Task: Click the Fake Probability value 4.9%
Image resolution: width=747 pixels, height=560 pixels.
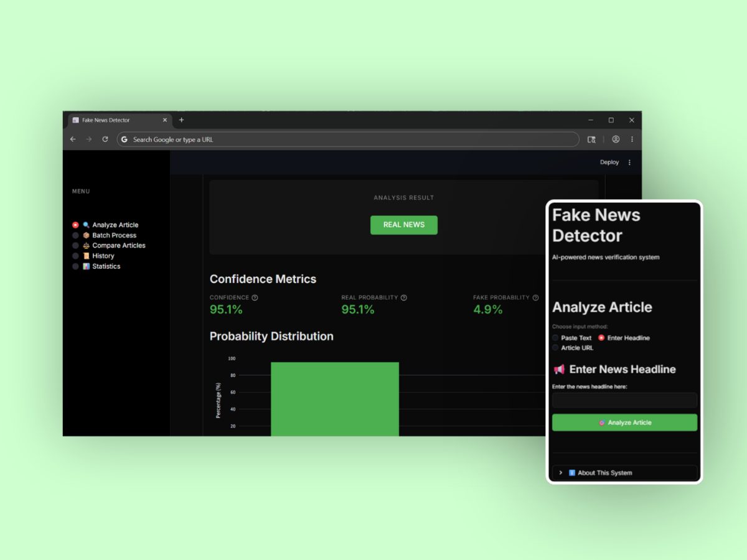Action: click(x=487, y=309)
